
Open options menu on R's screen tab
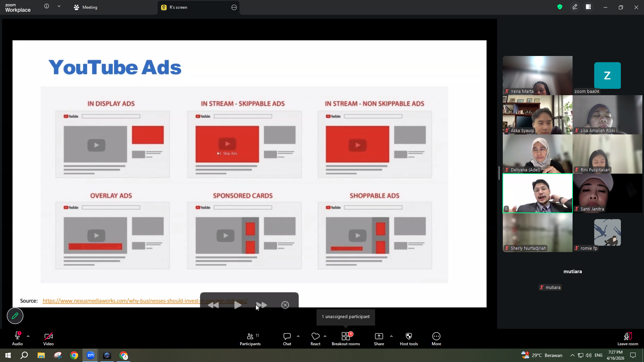[x=234, y=7]
